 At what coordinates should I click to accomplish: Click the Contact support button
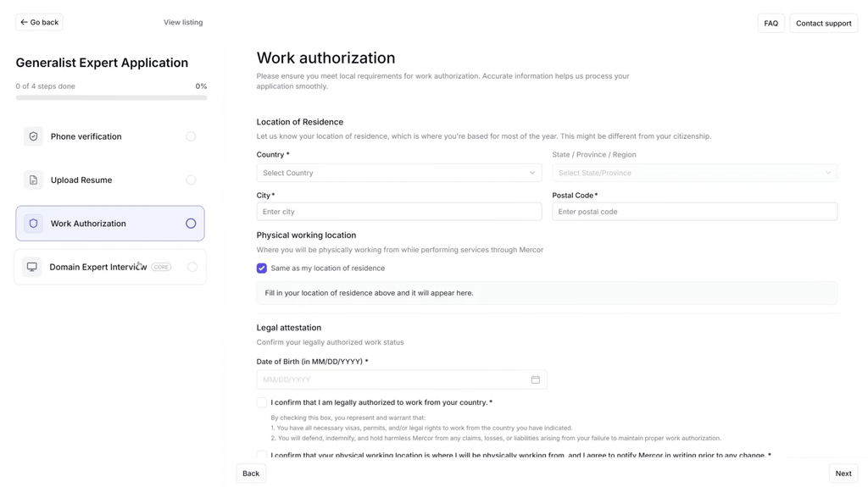[824, 23]
